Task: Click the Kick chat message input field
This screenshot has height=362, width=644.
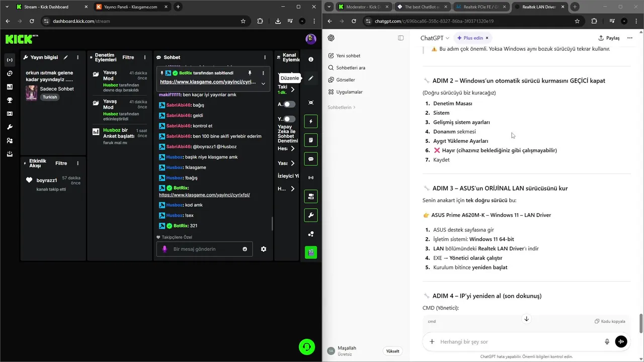Action: point(205,249)
